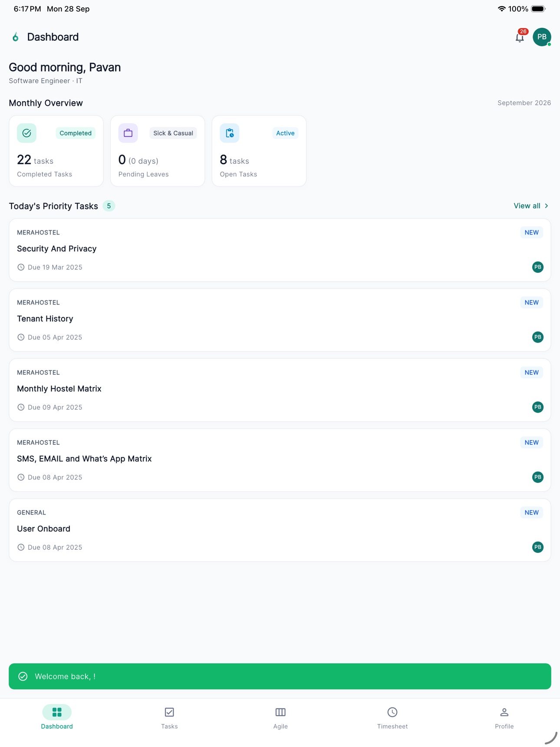Click the September 2026 month label
Image resolution: width=560 pixels, height=747 pixels.
tap(524, 103)
